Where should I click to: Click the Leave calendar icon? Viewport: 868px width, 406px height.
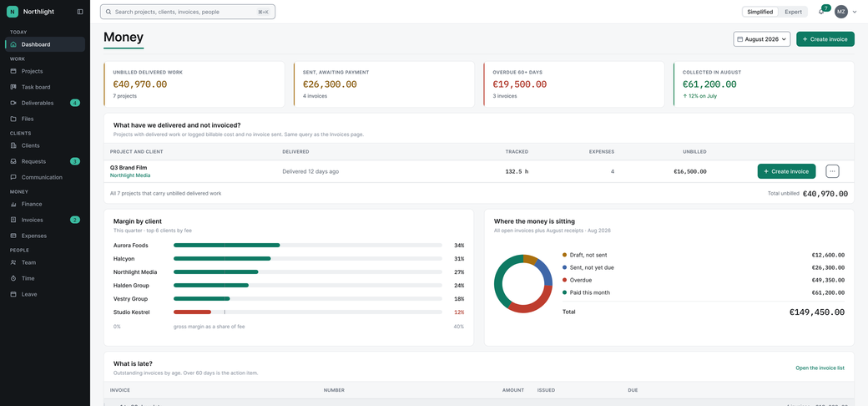click(13, 294)
